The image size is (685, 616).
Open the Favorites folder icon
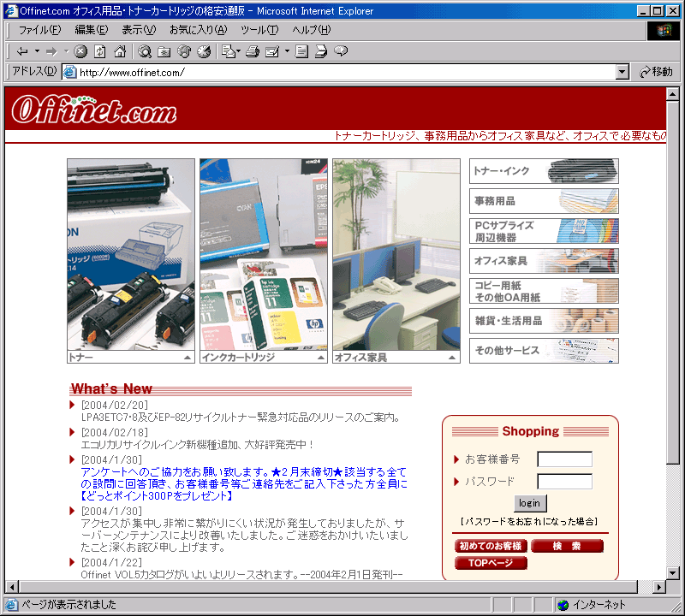[x=164, y=51]
